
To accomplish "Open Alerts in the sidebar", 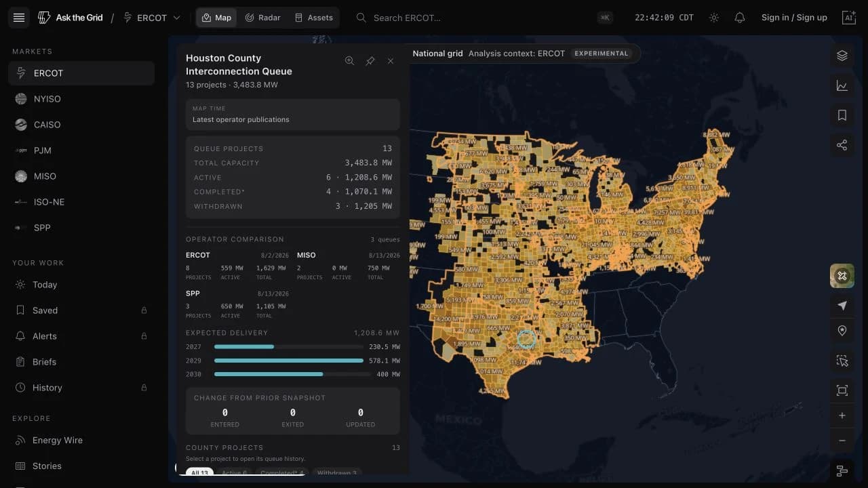I will coord(81,336).
